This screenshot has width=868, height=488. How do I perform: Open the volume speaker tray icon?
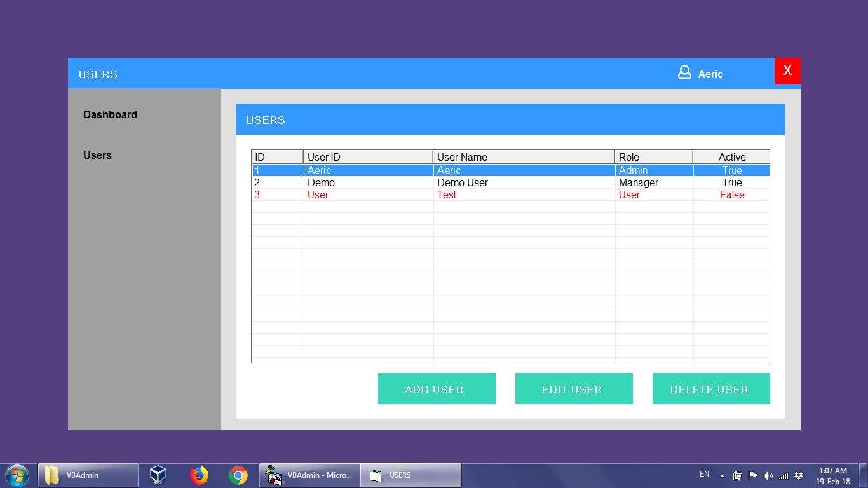point(768,475)
